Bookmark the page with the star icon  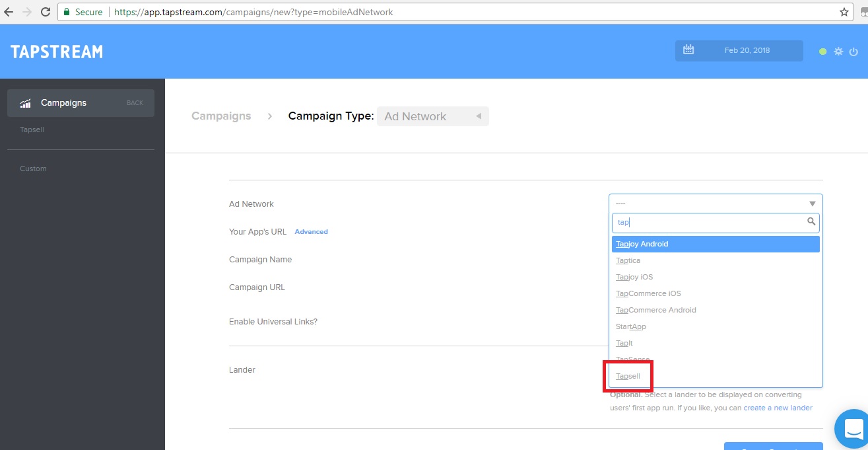coord(844,12)
